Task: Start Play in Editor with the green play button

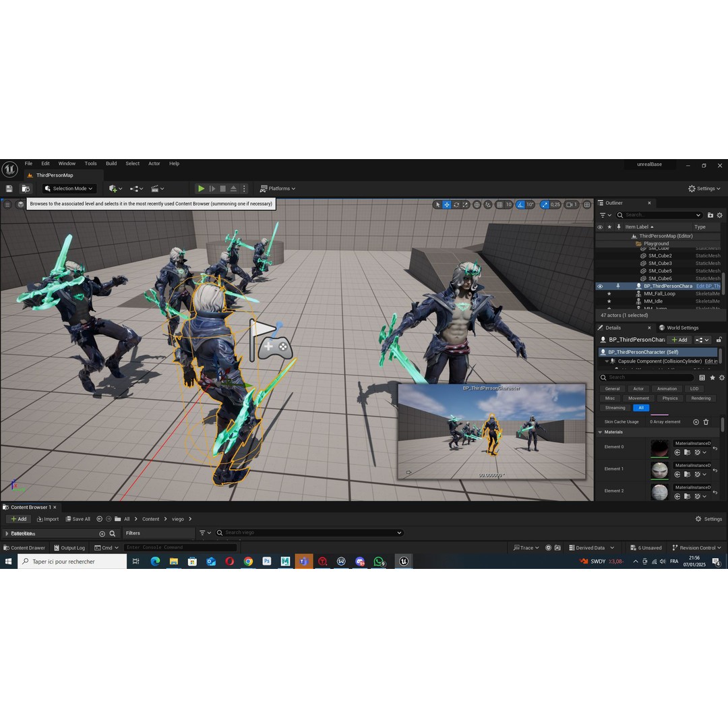Action: click(201, 189)
